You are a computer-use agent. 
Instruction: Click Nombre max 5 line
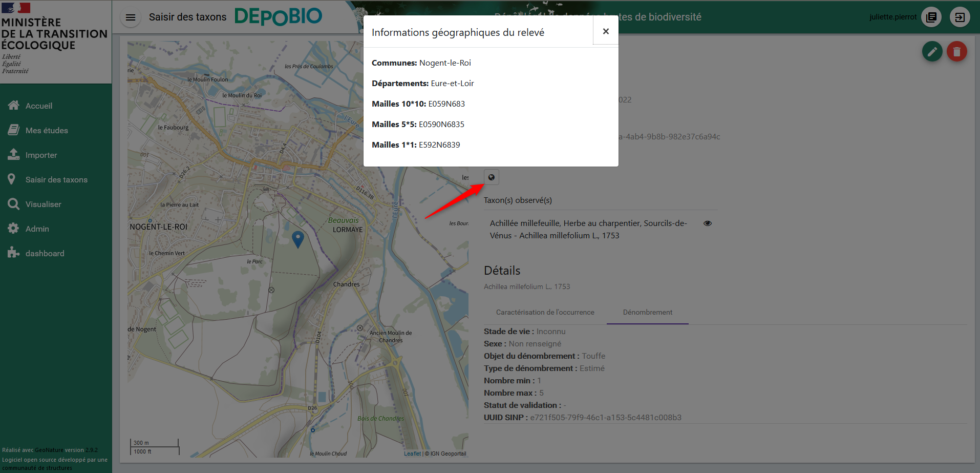pos(514,393)
